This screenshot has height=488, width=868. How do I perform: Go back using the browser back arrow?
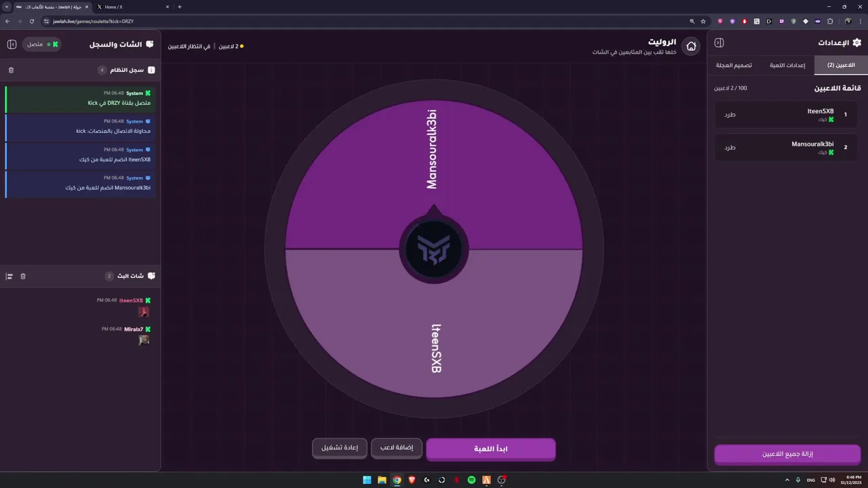pos(7,21)
